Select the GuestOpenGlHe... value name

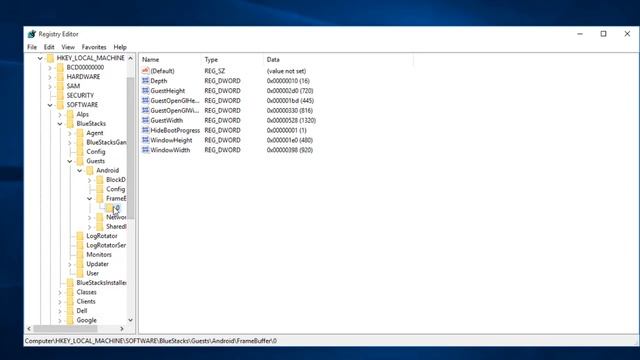coord(175,100)
